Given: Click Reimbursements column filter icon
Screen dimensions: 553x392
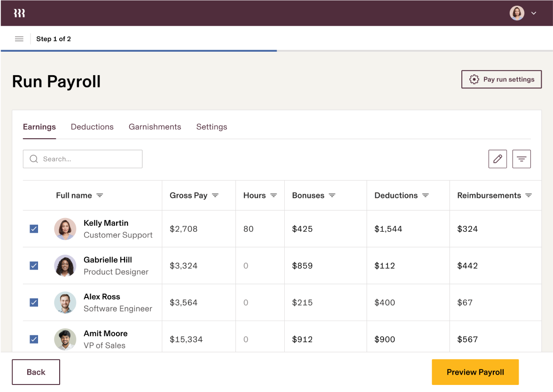Looking at the screenshot, I should coord(528,196).
